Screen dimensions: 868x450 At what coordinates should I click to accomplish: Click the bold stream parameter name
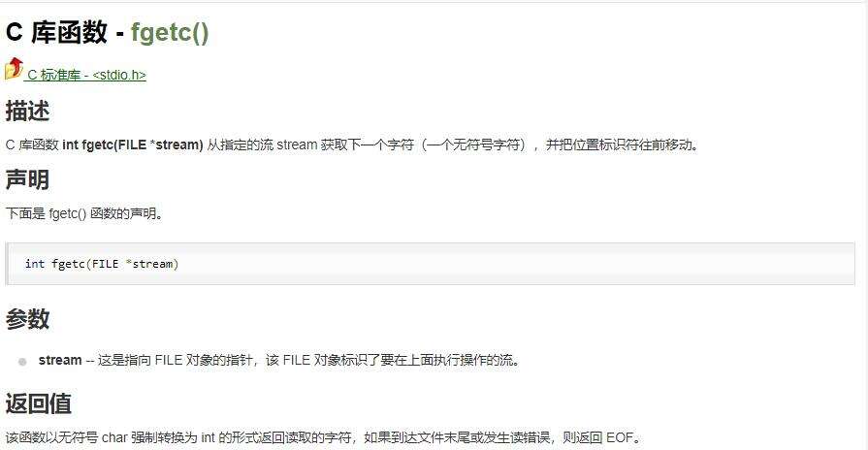60,360
